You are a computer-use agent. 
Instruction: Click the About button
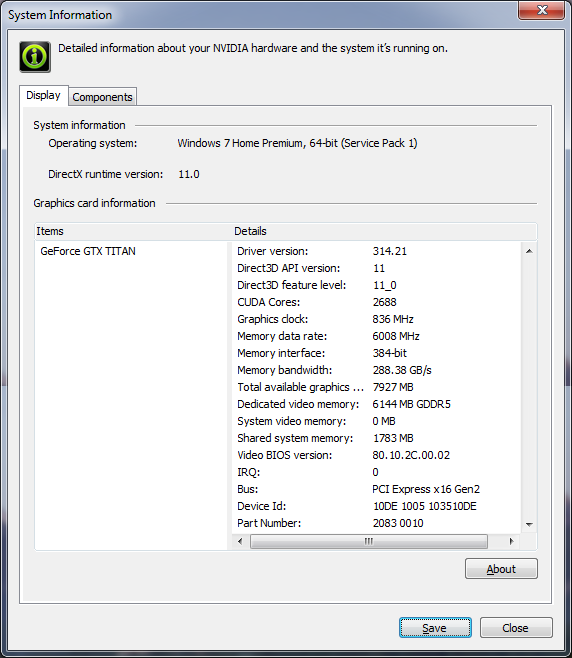pos(501,569)
